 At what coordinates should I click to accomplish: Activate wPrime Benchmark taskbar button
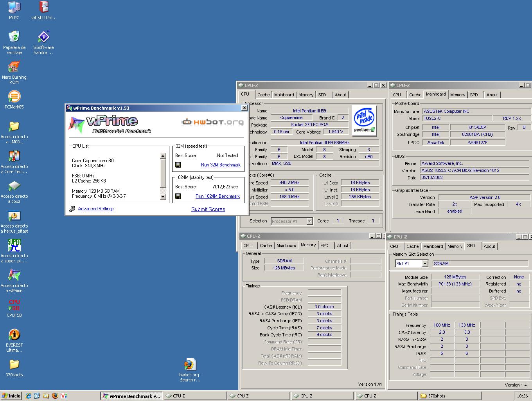pos(131,396)
